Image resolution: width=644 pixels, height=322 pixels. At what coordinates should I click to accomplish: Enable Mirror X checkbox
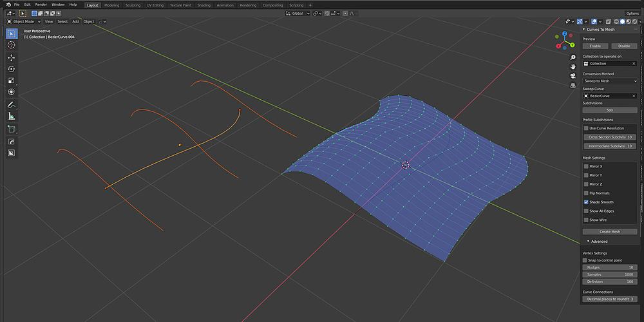click(586, 166)
